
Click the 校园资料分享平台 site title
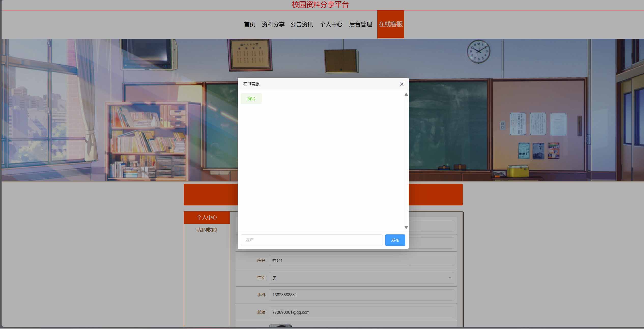tap(320, 5)
